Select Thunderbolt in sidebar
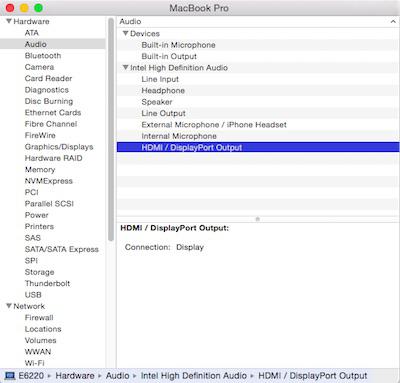This screenshot has width=400, height=383. [47, 283]
